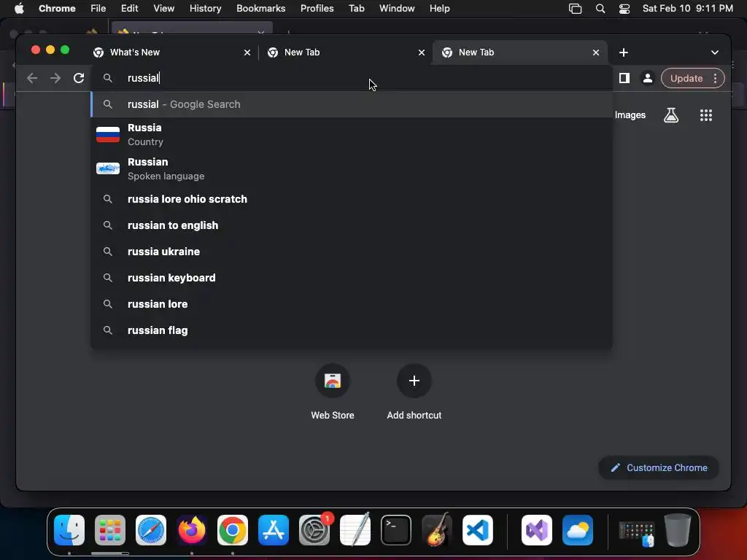Close the What's New tab

[247, 52]
